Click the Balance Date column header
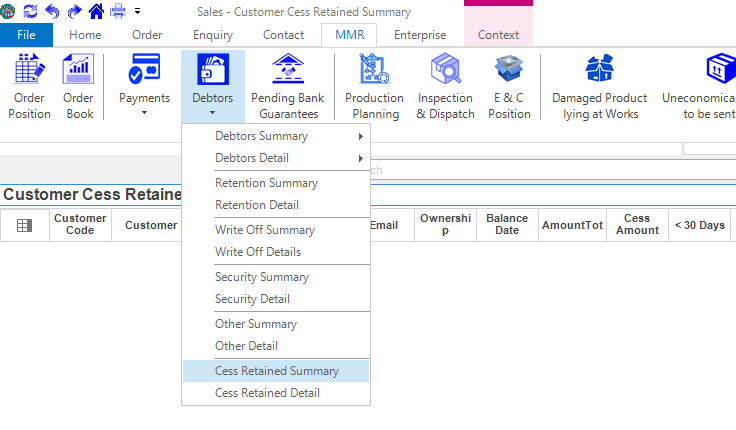Viewport: 736px width, 430px height. (x=507, y=225)
